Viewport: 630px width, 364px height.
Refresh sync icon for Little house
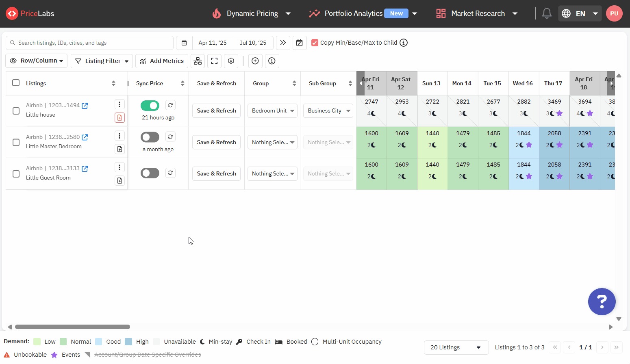pyautogui.click(x=170, y=105)
